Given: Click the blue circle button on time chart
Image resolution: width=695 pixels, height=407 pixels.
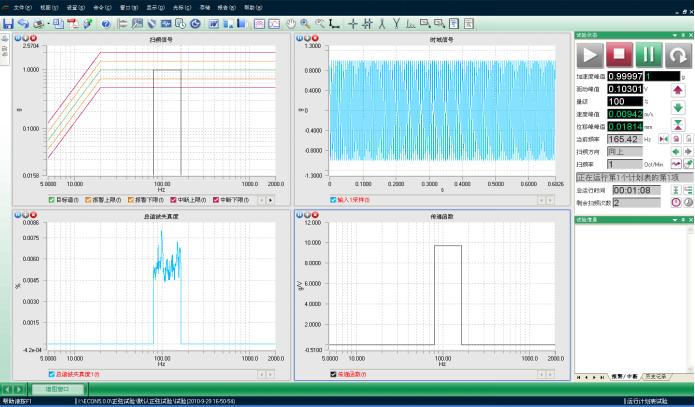Looking at the screenshot, I should [300, 39].
